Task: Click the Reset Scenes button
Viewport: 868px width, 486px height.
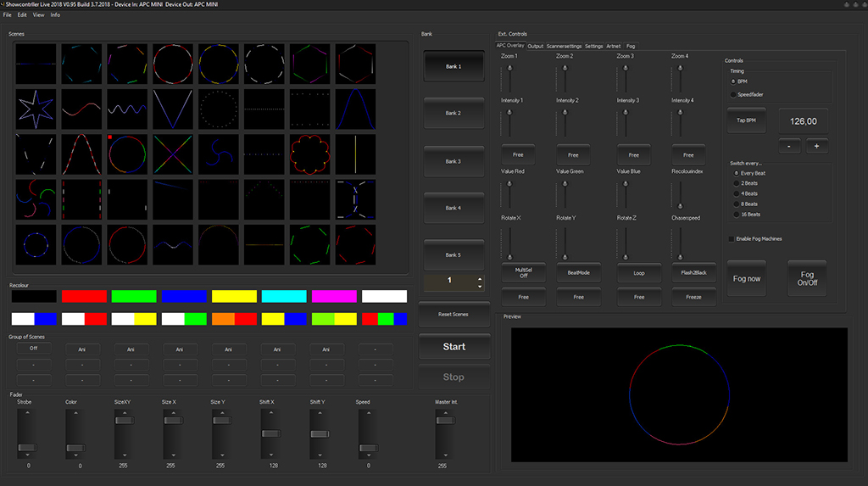Action: pos(453,314)
